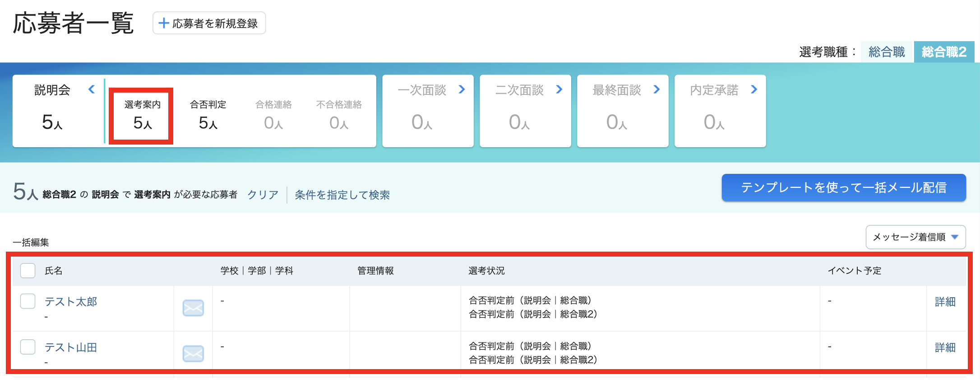Click the mail icon for テスト太郎
980x384 pixels.
coord(193,308)
